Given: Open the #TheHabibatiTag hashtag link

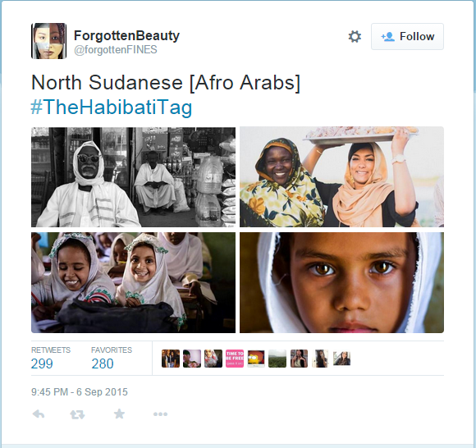Looking at the screenshot, I should point(112,107).
